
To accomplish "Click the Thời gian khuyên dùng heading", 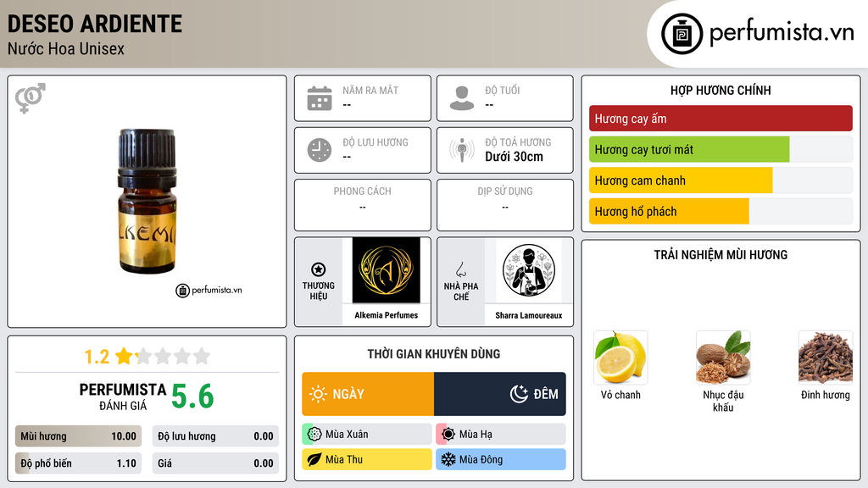I will (x=434, y=353).
